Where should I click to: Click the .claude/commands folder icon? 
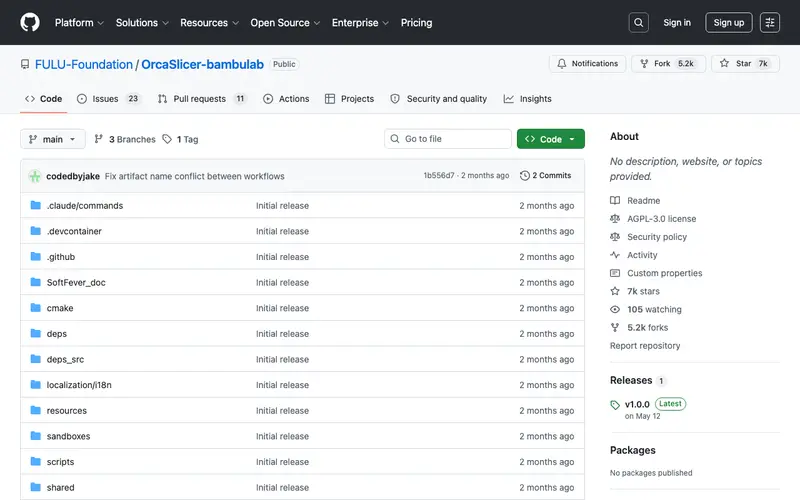click(x=35, y=205)
